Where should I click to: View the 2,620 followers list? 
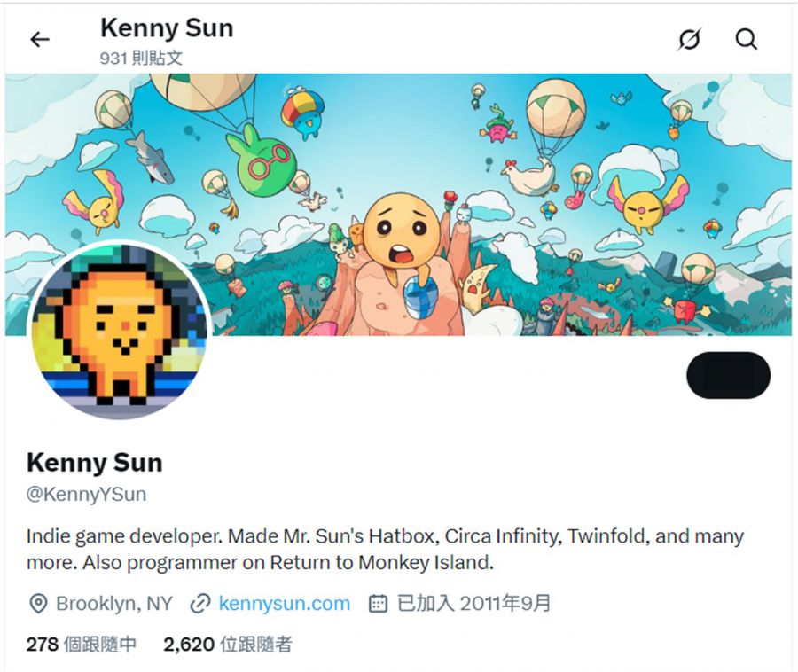pos(227,645)
